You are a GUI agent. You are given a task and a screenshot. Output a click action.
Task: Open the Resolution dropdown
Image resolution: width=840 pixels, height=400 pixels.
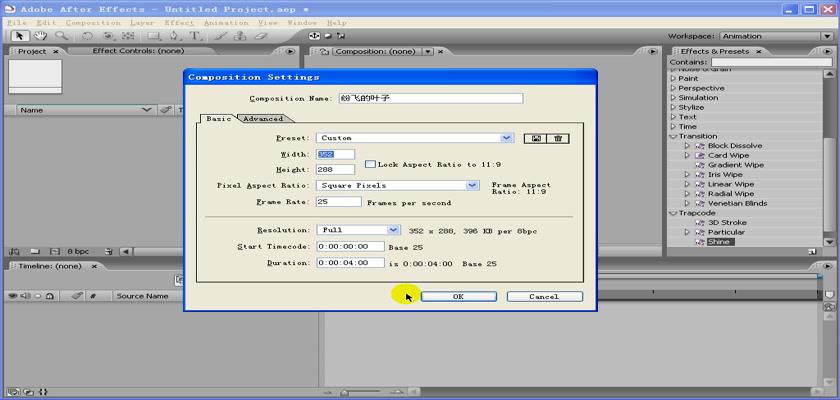[393, 230]
